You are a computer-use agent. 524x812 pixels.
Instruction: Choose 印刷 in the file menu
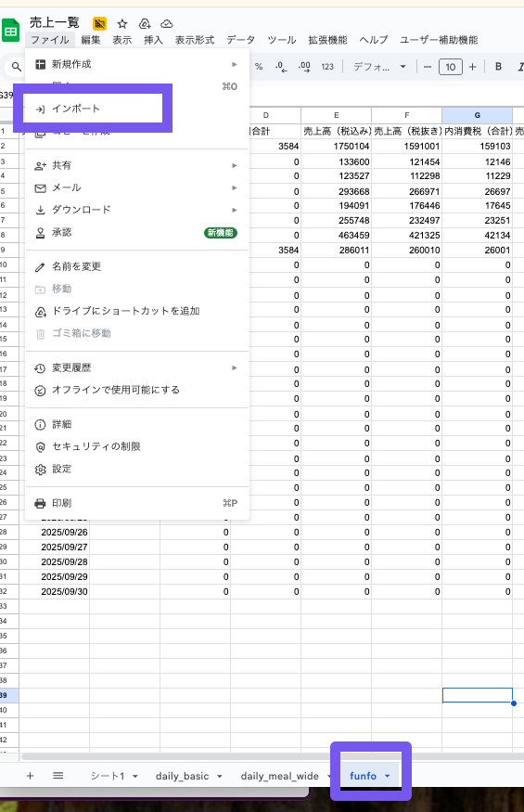[x=136, y=503]
